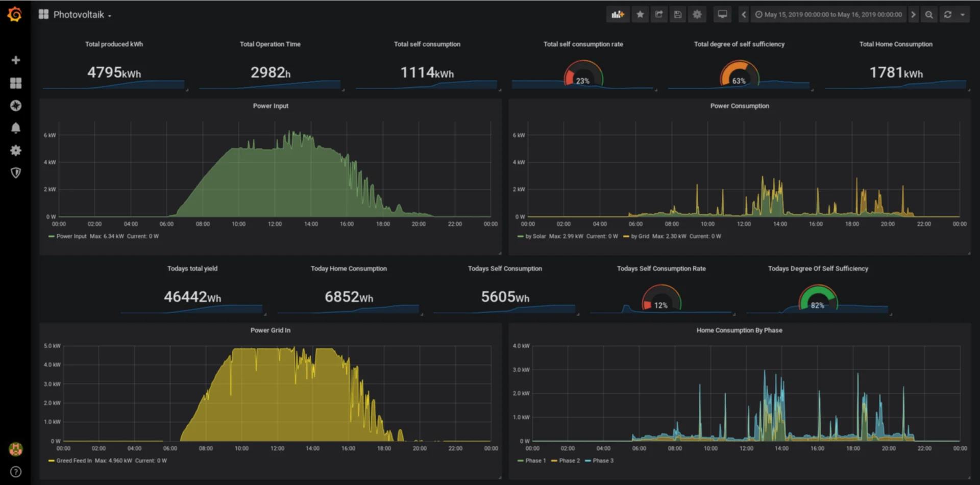Open Total Operation Time panel title menu
Image resolution: width=980 pixels, height=485 pixels.
click(x=270, y=44)
